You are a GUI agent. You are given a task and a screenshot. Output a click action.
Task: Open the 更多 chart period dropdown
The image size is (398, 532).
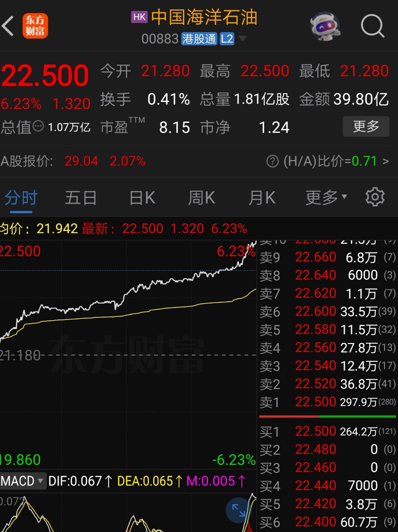tap(326, 197)
